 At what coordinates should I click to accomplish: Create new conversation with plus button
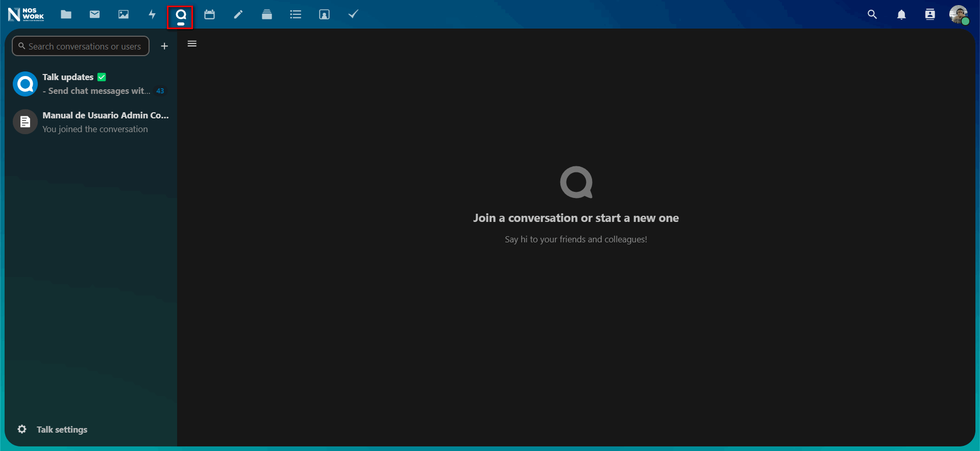point(164,46)
